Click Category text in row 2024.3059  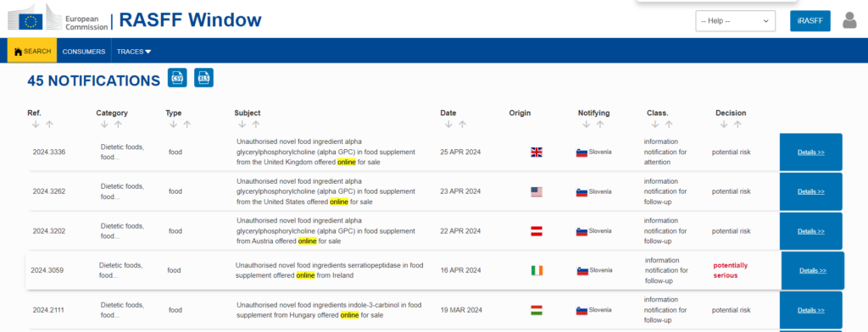click(x=120, y=270)
